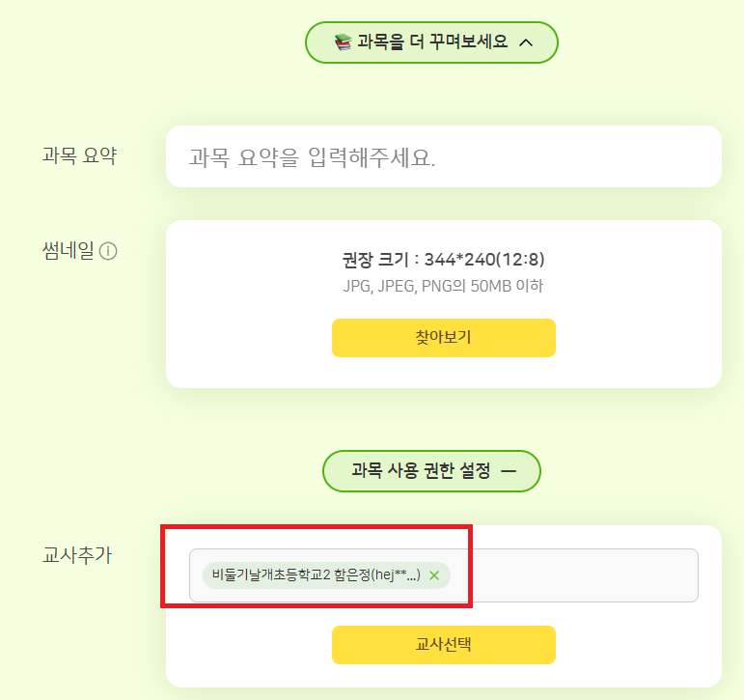Click blank card area right of 찾아보기
The height and width of the screenshot is (700, 744).
[637, 338]
